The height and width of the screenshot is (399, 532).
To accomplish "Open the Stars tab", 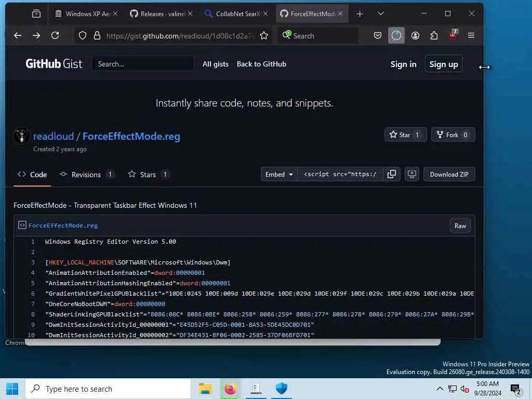I will point(149,175).
